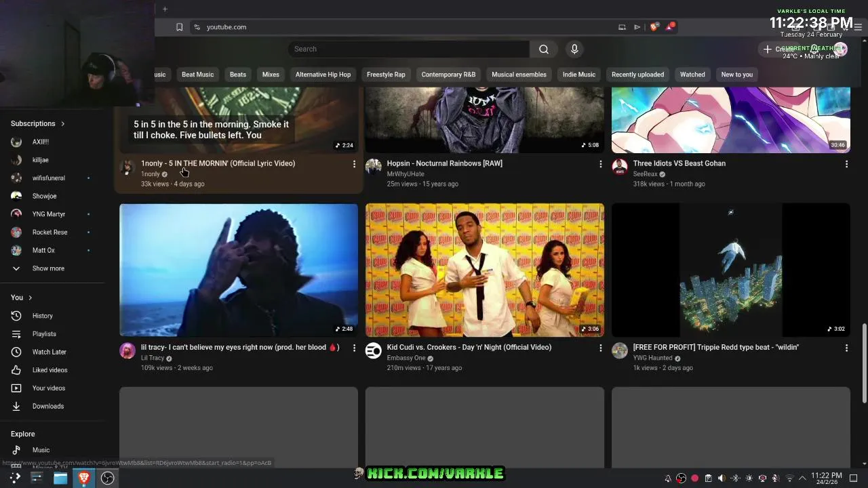Open Embassy One channel avatar

coord(374,350)
